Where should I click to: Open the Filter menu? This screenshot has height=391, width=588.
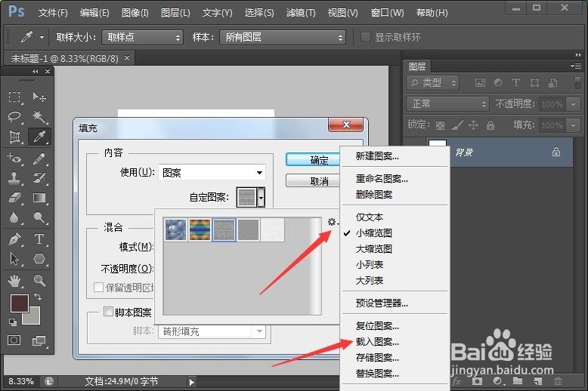click(x=301, y=13)
